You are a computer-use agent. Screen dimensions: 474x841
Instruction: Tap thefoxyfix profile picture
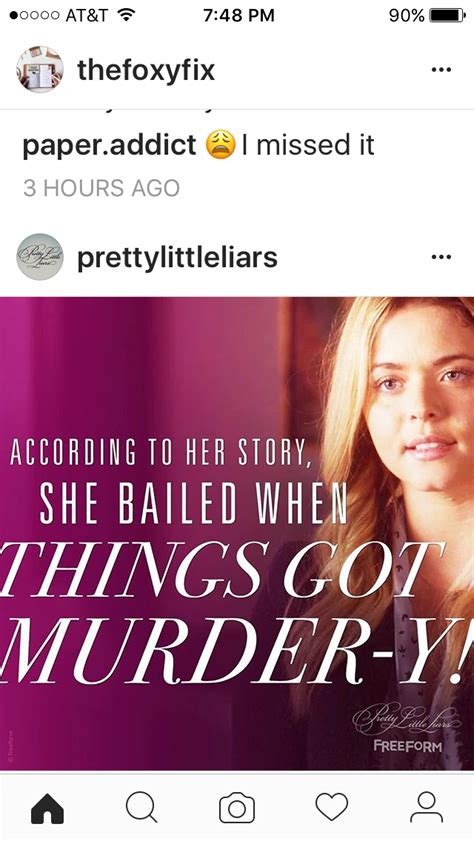point(40,70)
